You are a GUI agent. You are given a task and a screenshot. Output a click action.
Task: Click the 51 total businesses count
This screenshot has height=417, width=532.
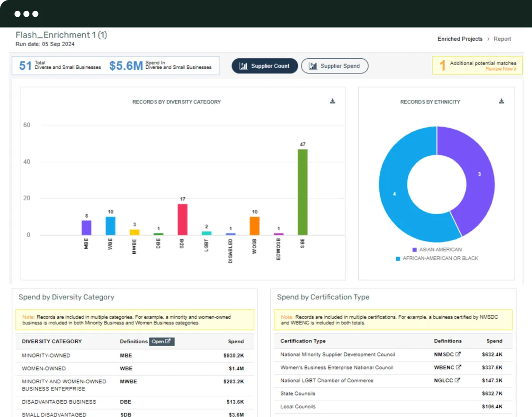pos(25,66)
